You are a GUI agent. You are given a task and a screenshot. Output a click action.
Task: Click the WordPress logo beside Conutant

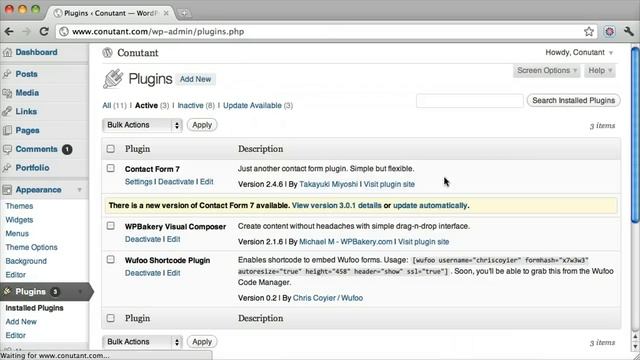[107, 53]
